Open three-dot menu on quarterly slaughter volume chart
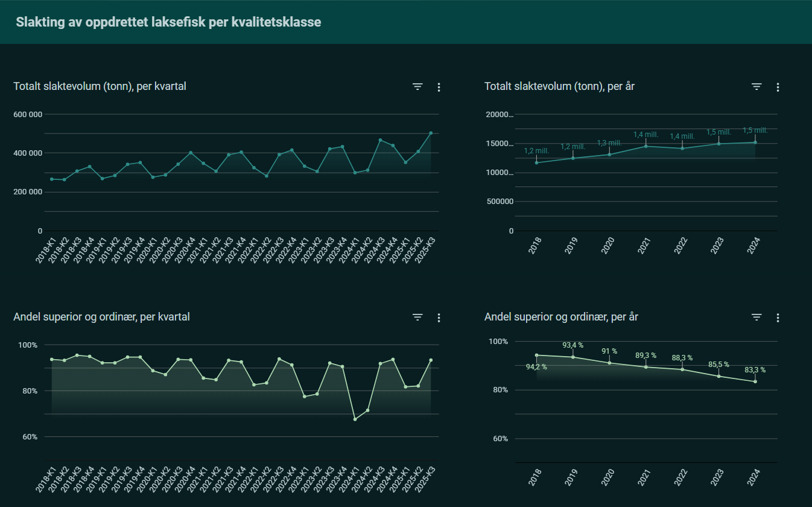This screenshot has width=812, height=507. click(439, 87)
